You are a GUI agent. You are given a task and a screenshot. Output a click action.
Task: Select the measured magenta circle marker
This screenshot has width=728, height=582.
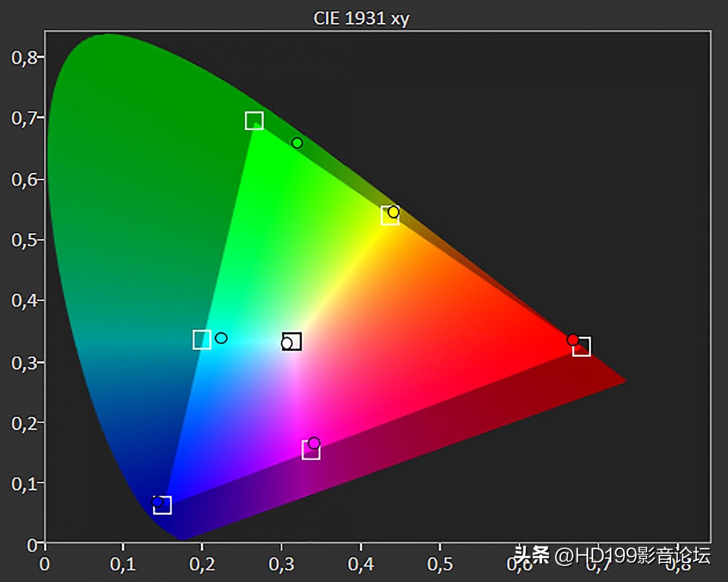pyautogui.click(x=314, y=442)
